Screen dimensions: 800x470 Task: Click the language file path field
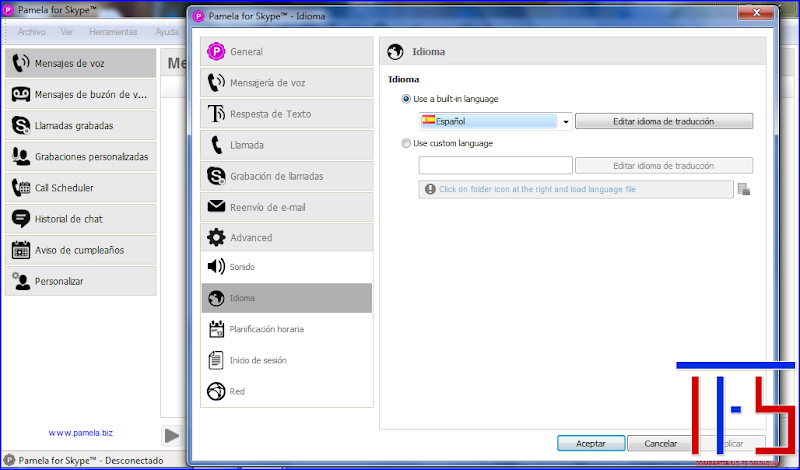[x=576, y=189]
